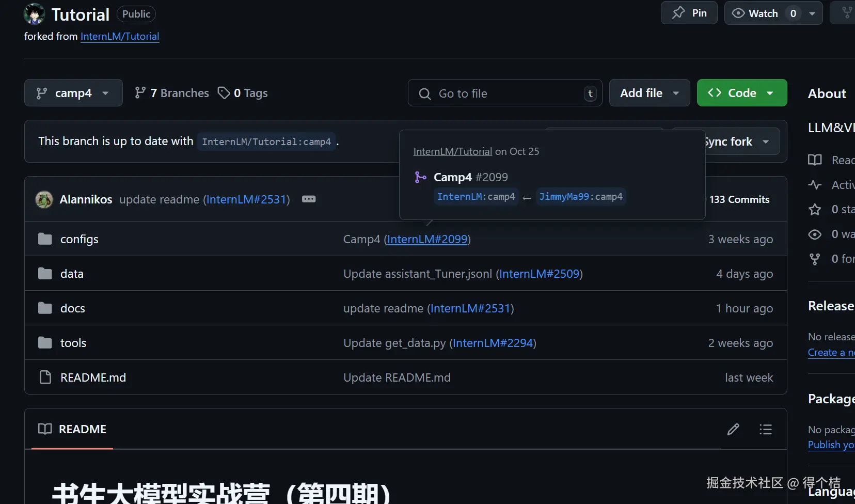The image size is (855, 504).
Task: Click the InternLM:camp4 branch label in popup
Action: coord(476,196)
